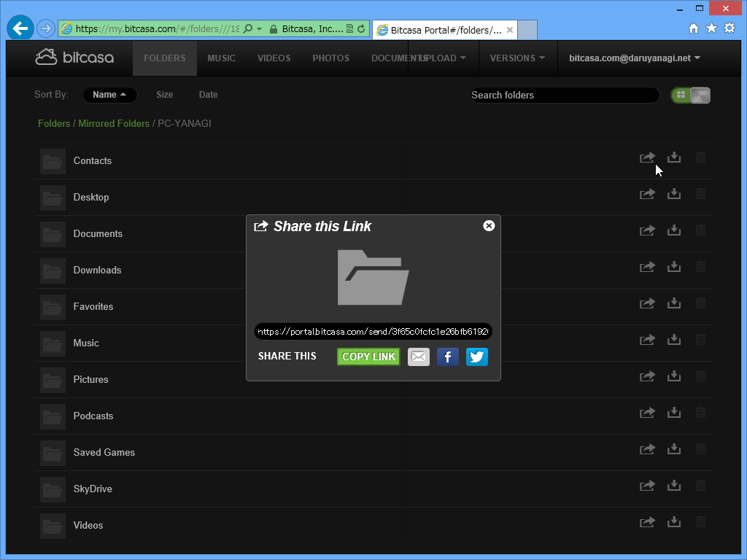Download the Documents folder
The width and height of the screenshot is (747, 560).
tap(673, 230)
